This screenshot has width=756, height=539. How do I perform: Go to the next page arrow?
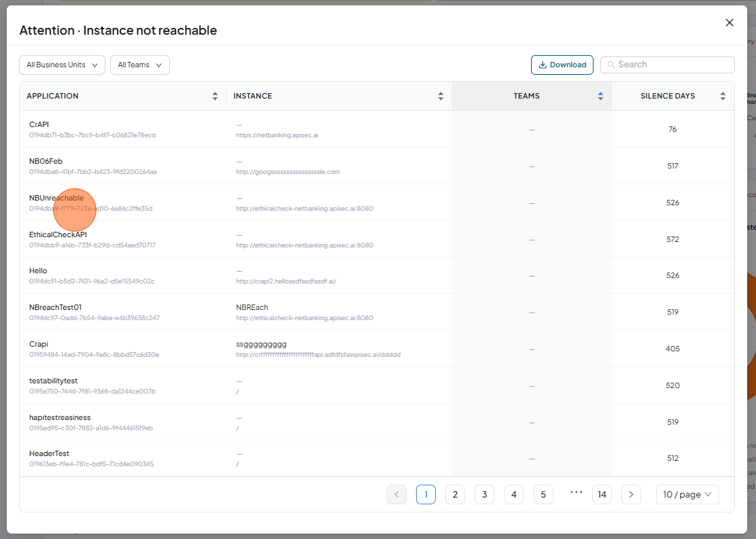631,494
